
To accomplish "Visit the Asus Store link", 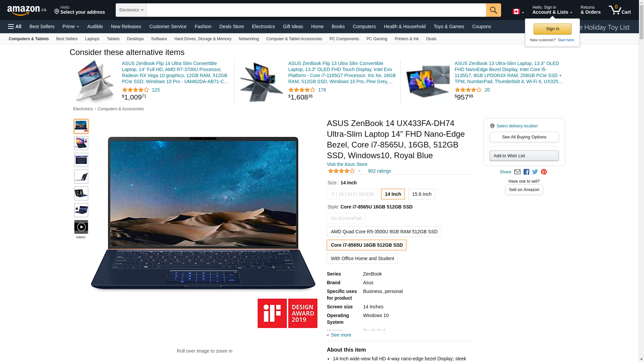I will tap(347, 164).
